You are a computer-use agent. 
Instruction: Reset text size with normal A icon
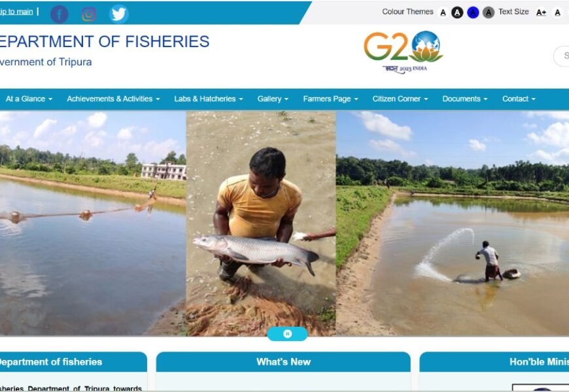(557, 12)
